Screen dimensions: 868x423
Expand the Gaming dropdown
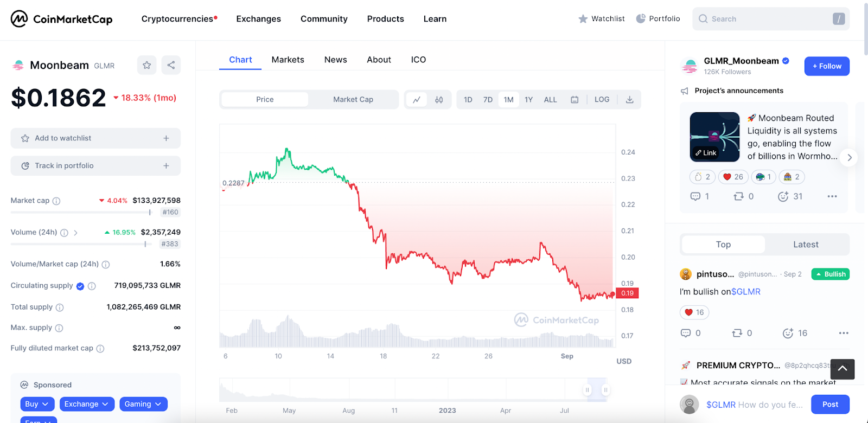point(143,404)
